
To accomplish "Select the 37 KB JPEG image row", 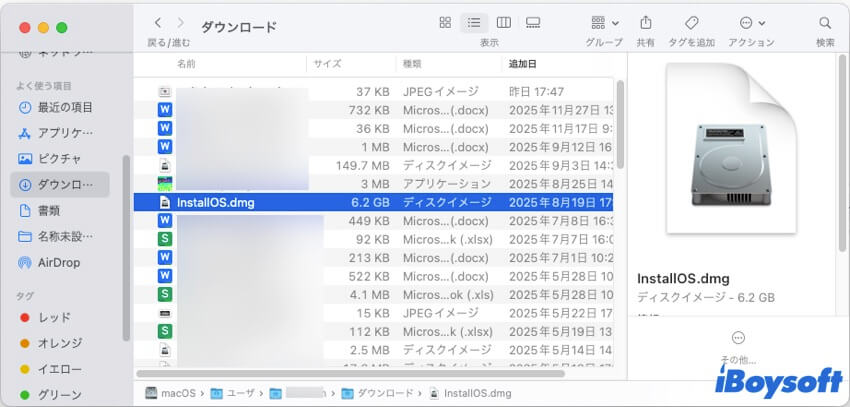I will coord(374,92).
